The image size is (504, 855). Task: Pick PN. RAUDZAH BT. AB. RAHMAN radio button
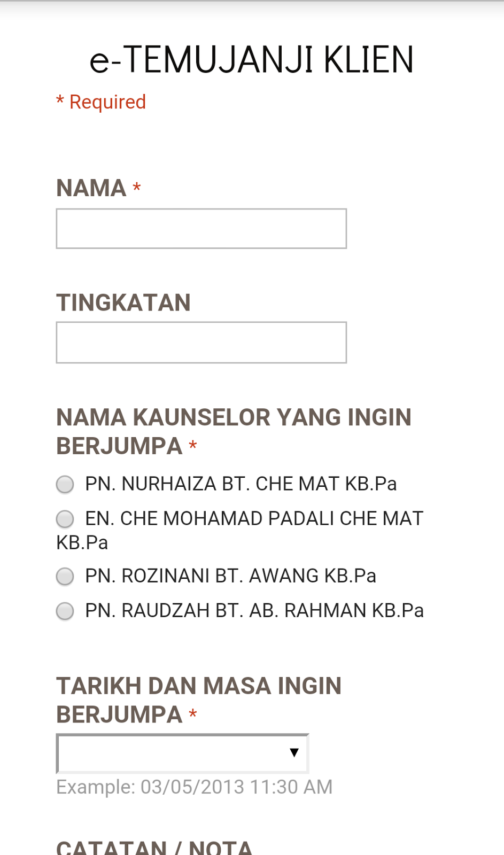tap(65, 611)
